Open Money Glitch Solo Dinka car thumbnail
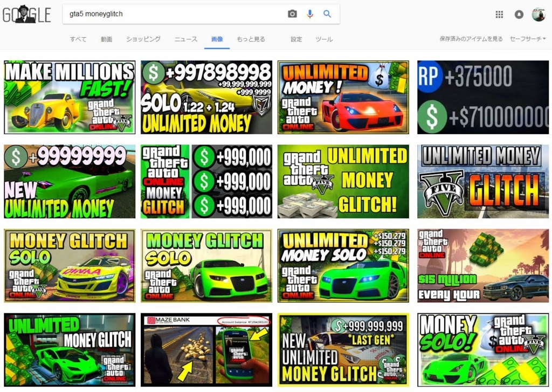This screenshot has height=392, width=552. click(x=70, y=266)
